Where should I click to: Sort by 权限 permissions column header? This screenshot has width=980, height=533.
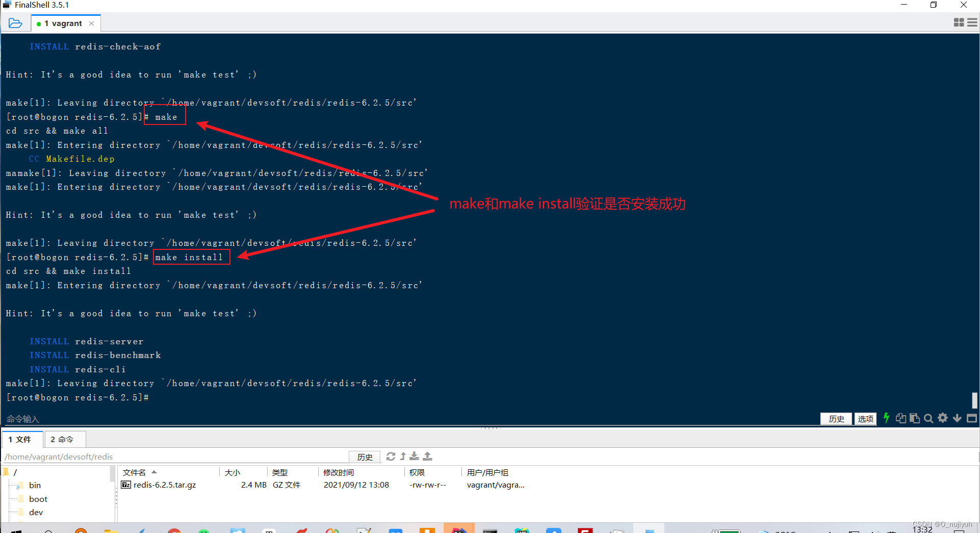pos(433,472)
